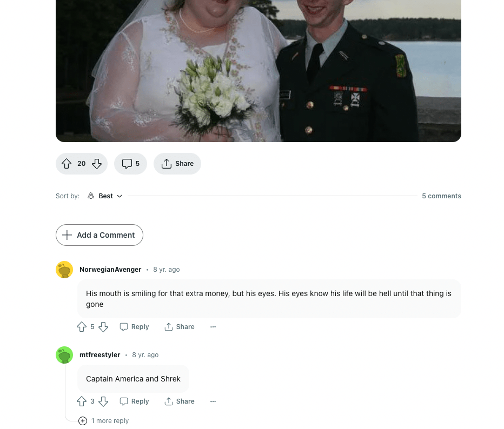This screenshot has height=429, width=504.
Task: Share NorwegianAvenger's comment
Action: [180, 327]
